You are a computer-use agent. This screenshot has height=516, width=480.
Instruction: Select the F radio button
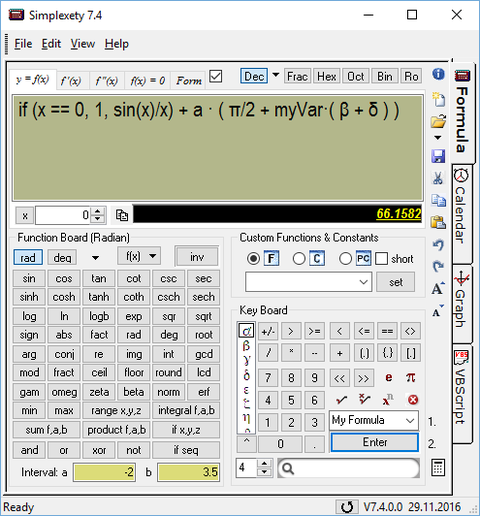[253, 258]
